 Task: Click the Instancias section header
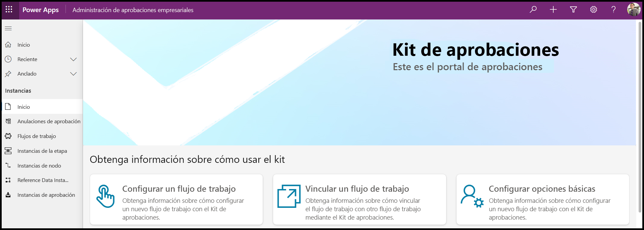tap(18, 91)
